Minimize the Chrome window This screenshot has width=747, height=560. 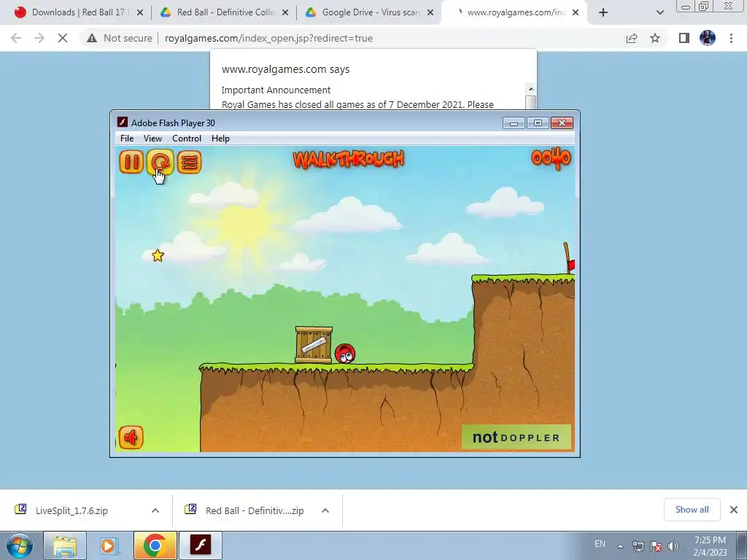[686, 7]
